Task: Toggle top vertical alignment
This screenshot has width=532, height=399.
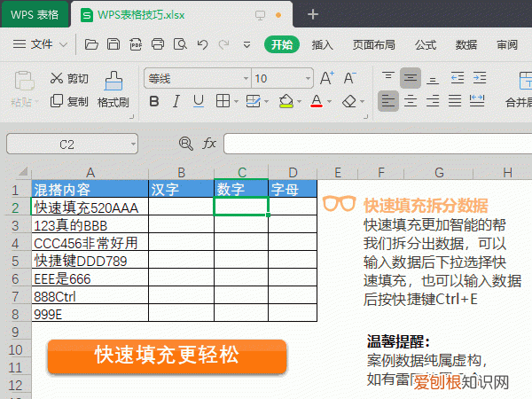Action: 388,78
